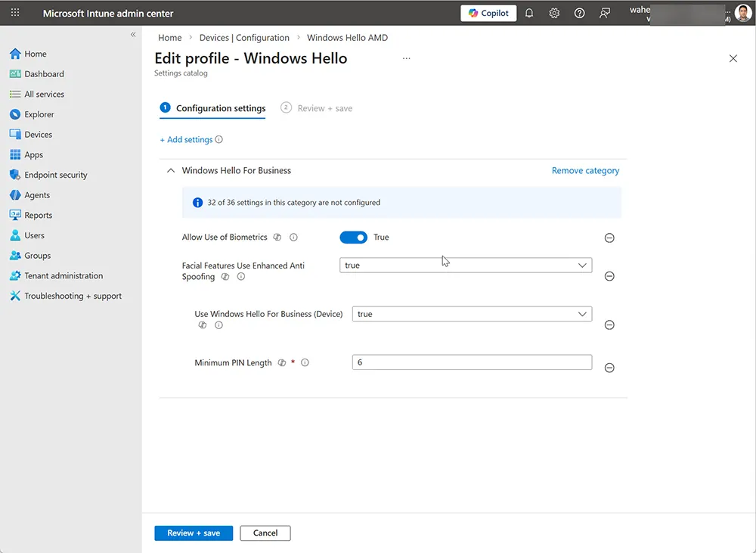The height and width of the screenshot is (553, 756).
Task: Collapse the Windows Hello For Business category
Action: (x=170, y=170)
